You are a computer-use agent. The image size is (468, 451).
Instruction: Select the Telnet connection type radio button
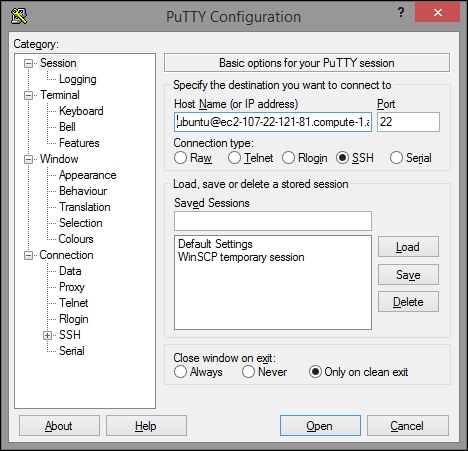pos(234,158)
